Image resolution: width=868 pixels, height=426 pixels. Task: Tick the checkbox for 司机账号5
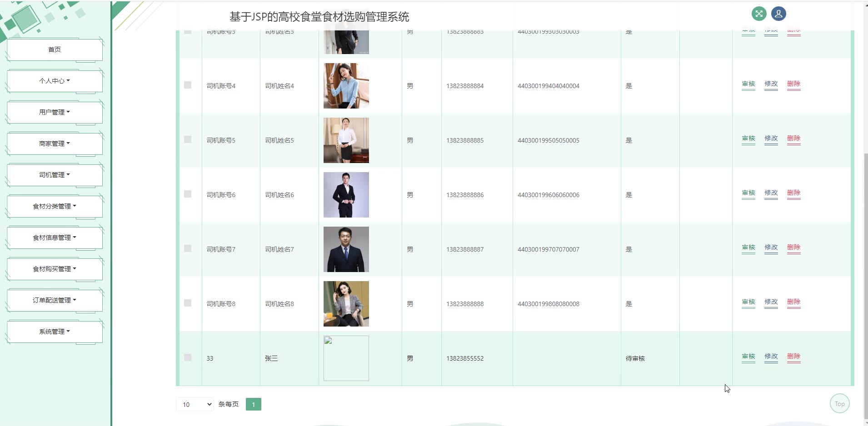click(x=188, y=139)
